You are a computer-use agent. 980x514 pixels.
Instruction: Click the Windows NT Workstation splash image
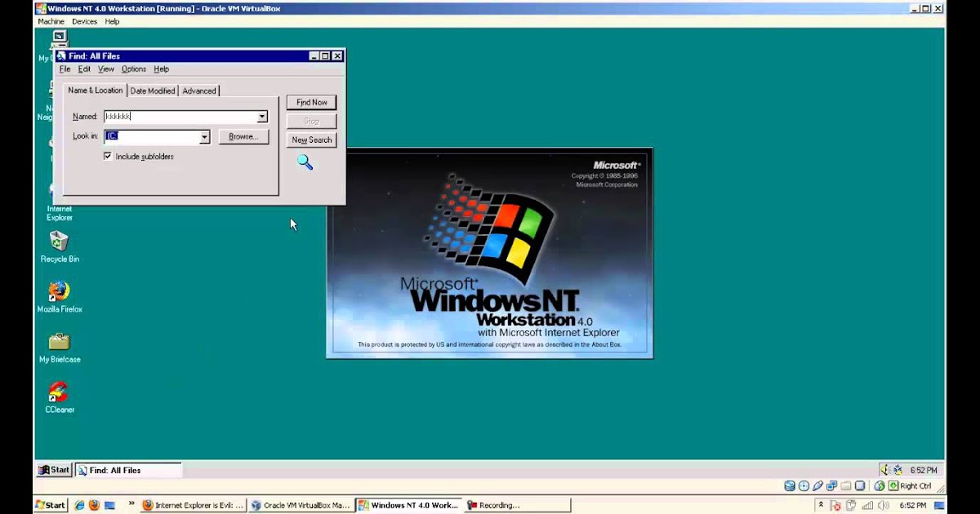coord(489,253)
